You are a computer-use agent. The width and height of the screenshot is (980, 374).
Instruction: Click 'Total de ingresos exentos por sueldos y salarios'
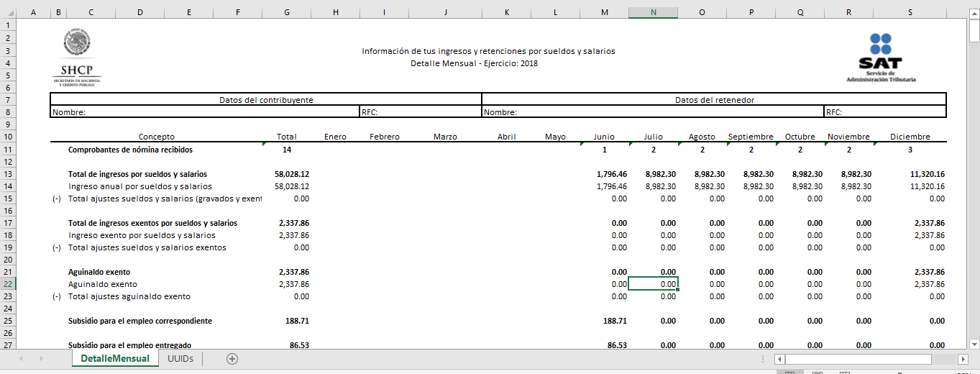coord(152,223)
